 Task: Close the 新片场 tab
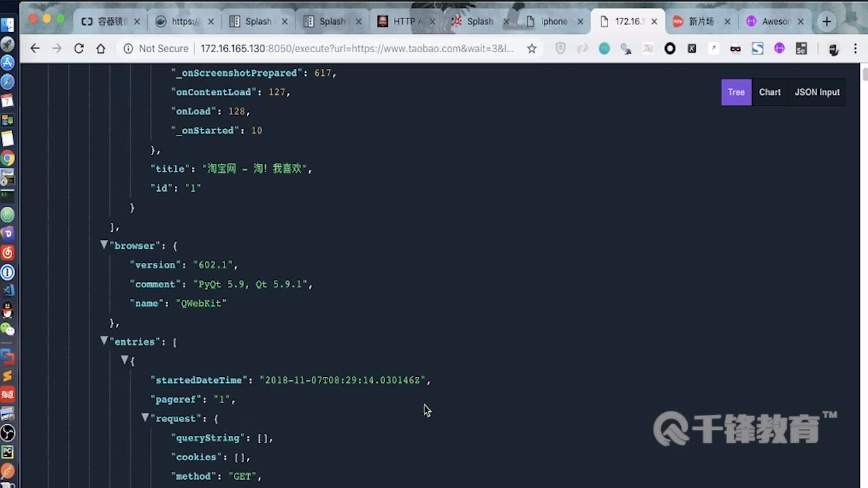pyautogui.click(x=728, y=22)
